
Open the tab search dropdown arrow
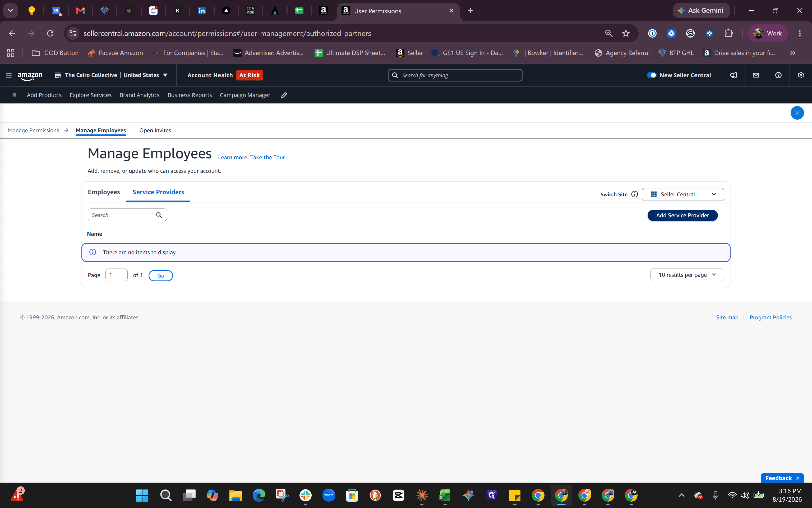(x=10, y=11)
